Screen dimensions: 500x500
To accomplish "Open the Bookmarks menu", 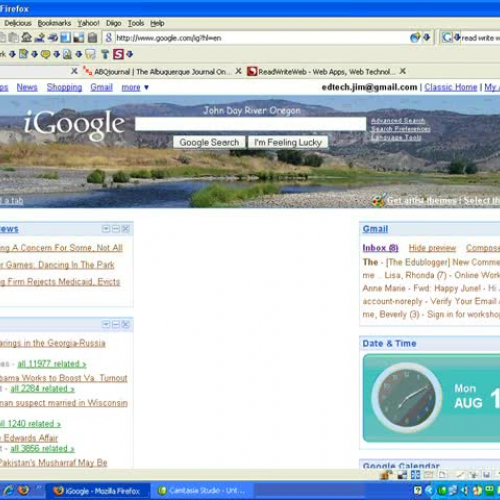I will (54, 23).
